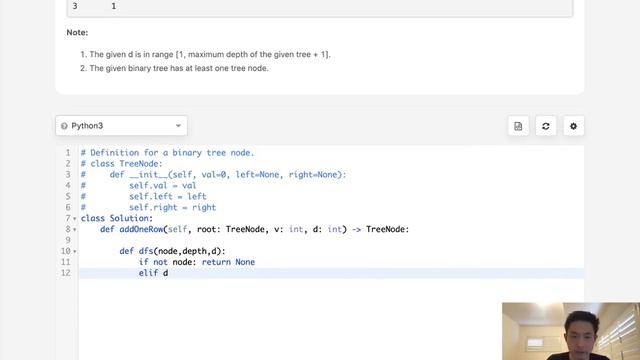640x360 pixels.
Task: Click the "Note:" heading text
Action: coord(77,33)
